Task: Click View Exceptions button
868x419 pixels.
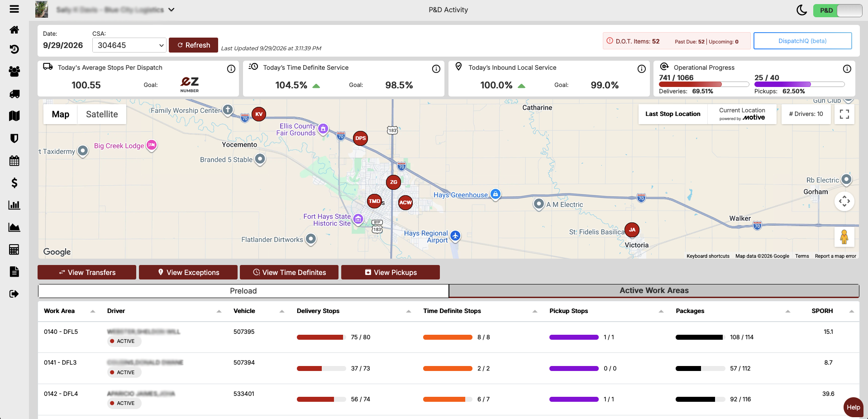Action: [188, 272]
